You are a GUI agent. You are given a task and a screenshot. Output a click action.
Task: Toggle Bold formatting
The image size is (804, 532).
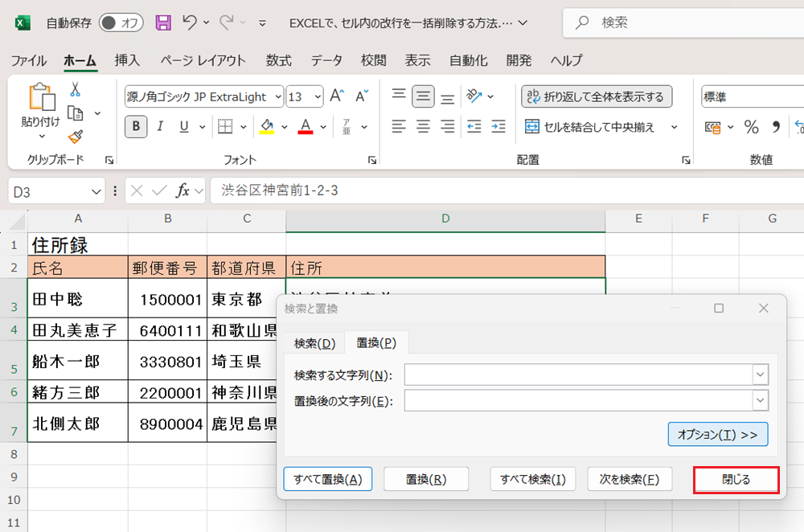(136, 127)
